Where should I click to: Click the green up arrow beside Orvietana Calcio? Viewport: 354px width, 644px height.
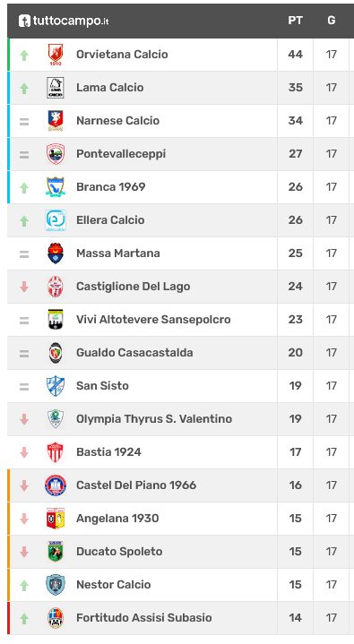[24, 55]
